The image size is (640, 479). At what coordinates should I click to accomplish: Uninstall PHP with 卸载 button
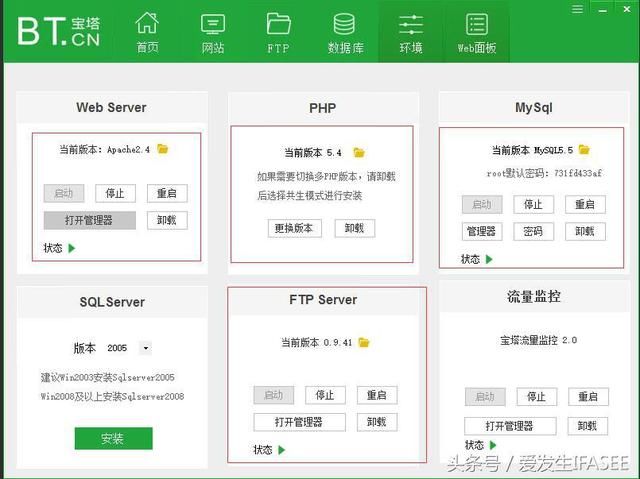[354, 228]
